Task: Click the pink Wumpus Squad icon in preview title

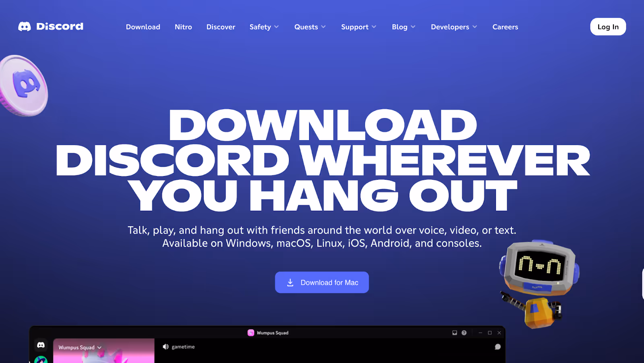Action: pos(251,333)
